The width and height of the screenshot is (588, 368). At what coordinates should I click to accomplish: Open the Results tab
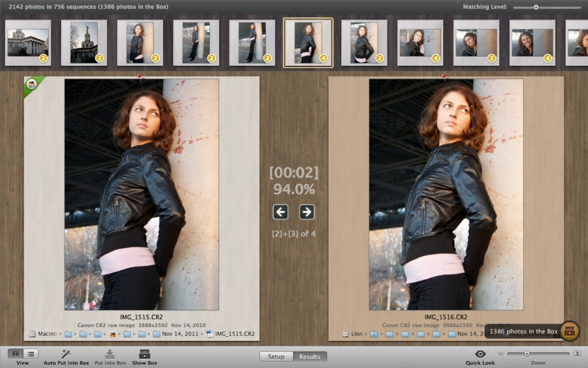coord(310,356)
